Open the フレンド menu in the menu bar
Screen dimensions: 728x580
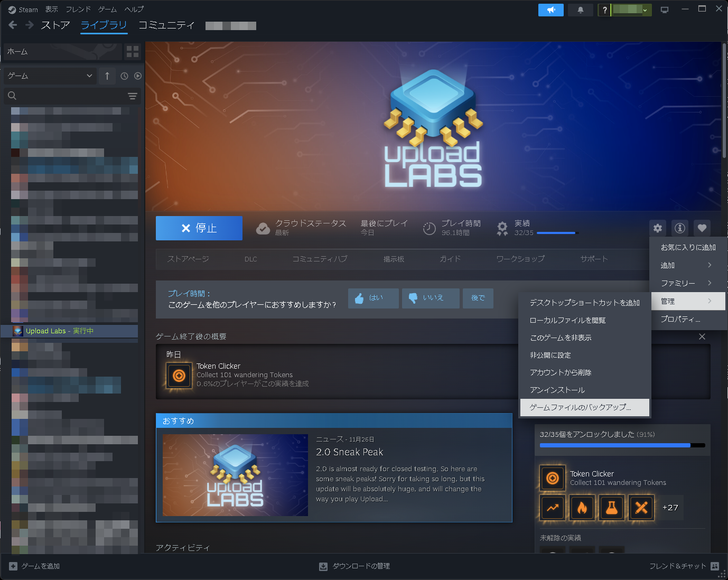click(78, 9)
